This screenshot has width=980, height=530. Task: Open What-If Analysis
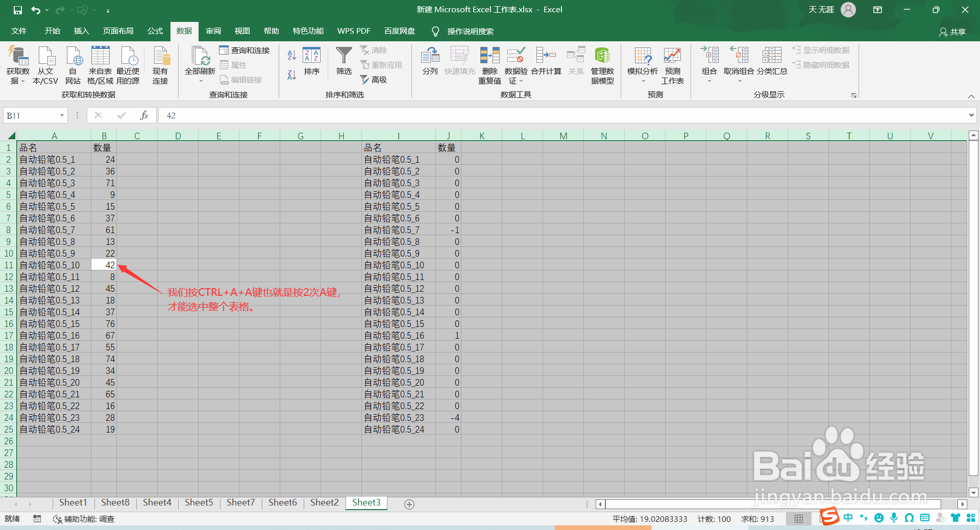(643, 65)
